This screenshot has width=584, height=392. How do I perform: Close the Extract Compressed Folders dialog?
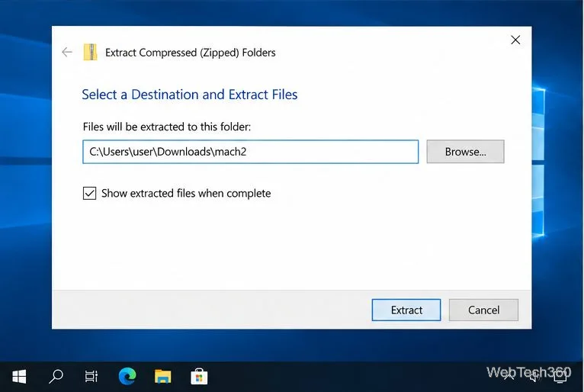pos(515,40)
